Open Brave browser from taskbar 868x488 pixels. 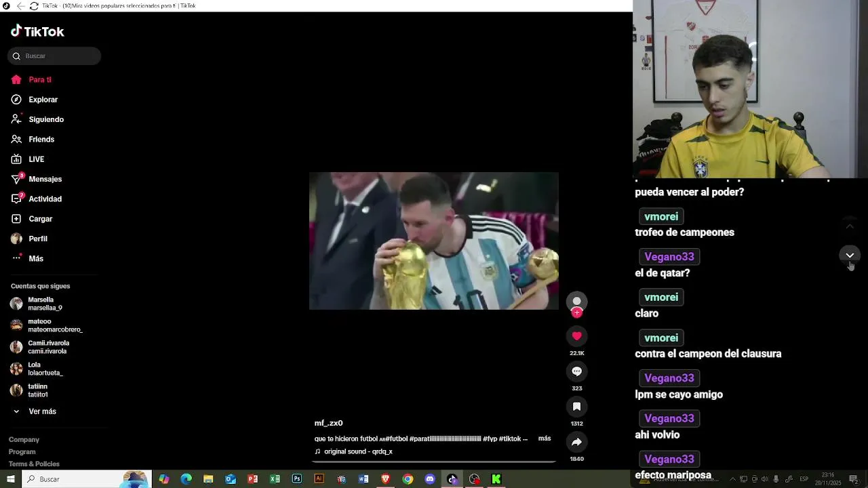tap(385, 479)
